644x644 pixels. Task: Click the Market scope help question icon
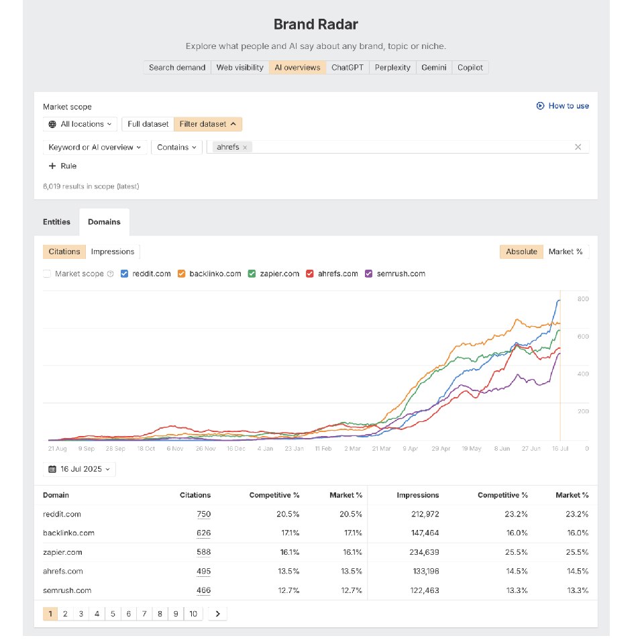click(110, 274)
